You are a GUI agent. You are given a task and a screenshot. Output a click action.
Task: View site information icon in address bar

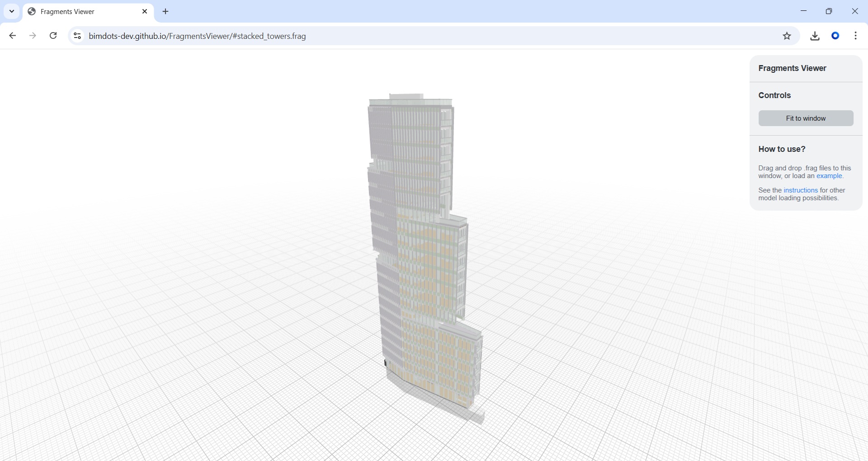77,36
